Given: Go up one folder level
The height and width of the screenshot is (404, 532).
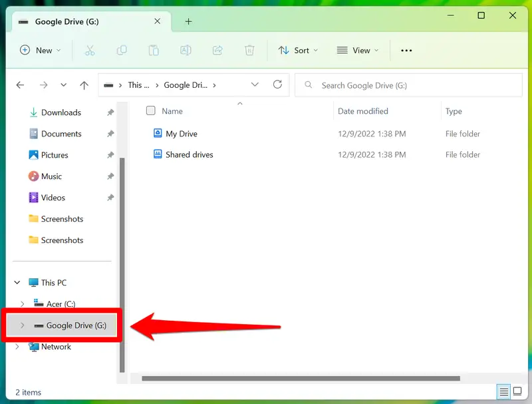Looking at the screenshot, I should [x=84, y=85].
